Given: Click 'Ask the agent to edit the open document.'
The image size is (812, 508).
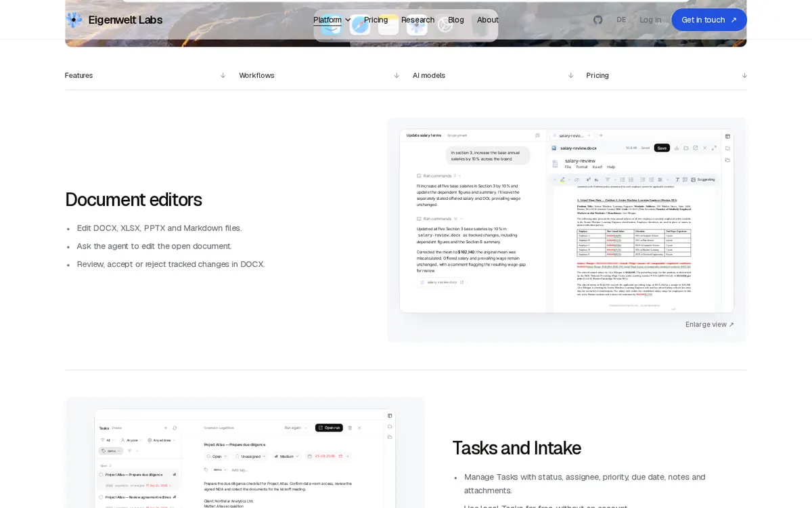Looking at the screenshot, I should tap(154, 246).
